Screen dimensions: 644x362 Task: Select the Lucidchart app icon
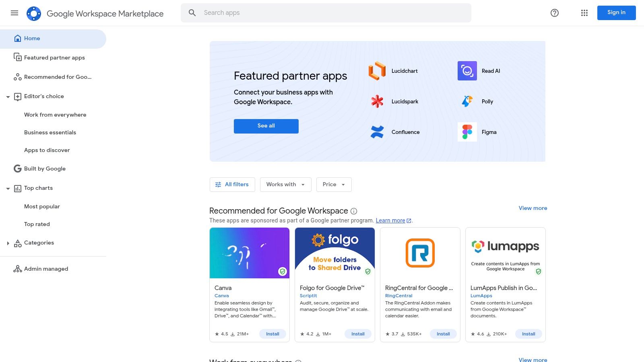tap(377, 71)
